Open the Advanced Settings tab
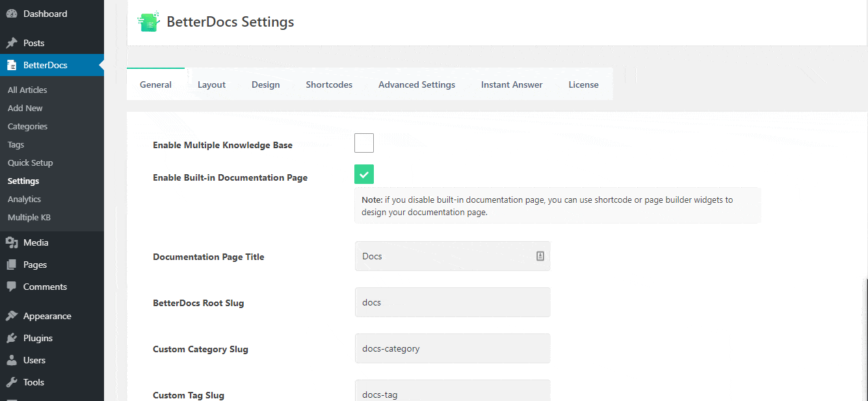The height and width of the screenshot is (401, 868). (416, 84)
